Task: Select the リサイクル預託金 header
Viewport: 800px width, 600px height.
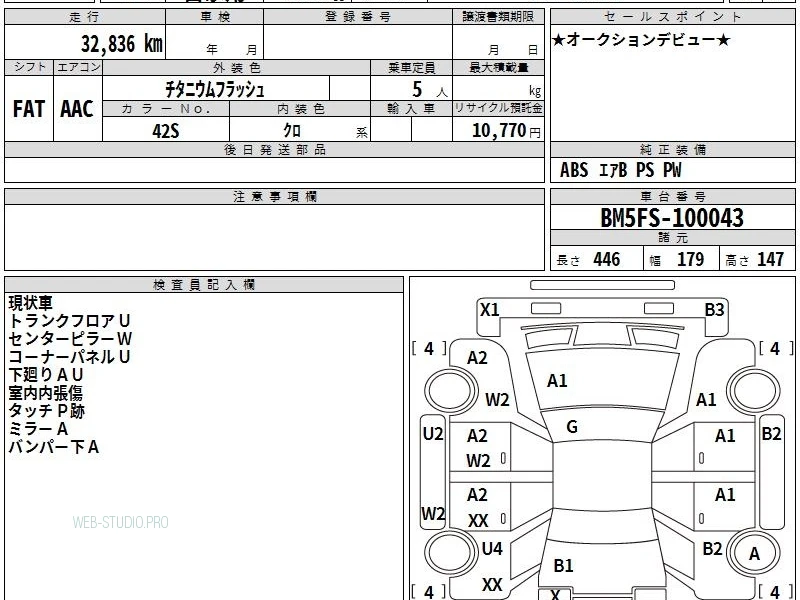Action: tap(498, 109)
